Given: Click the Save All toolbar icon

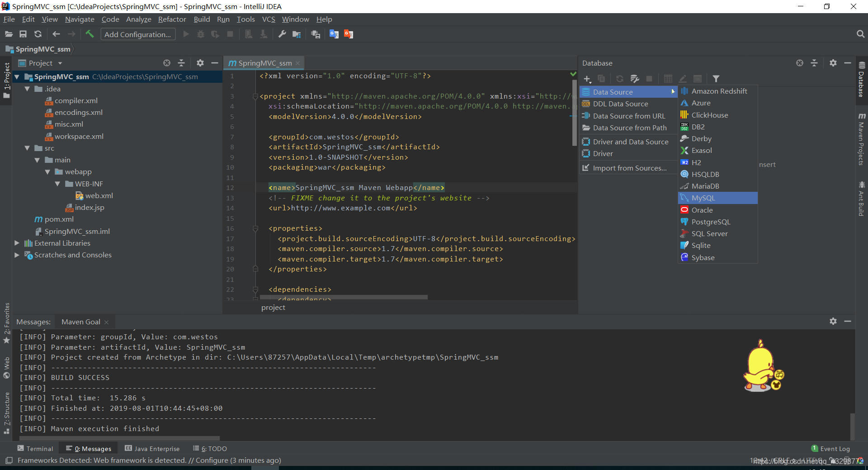Looking at the screenshot, I should click(x=23, y=34).
